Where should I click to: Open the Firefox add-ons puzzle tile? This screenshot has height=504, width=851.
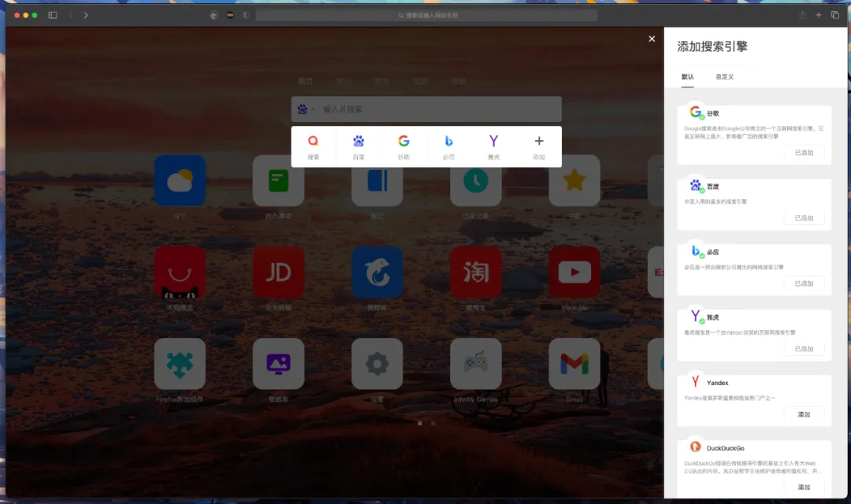[180, 364]
